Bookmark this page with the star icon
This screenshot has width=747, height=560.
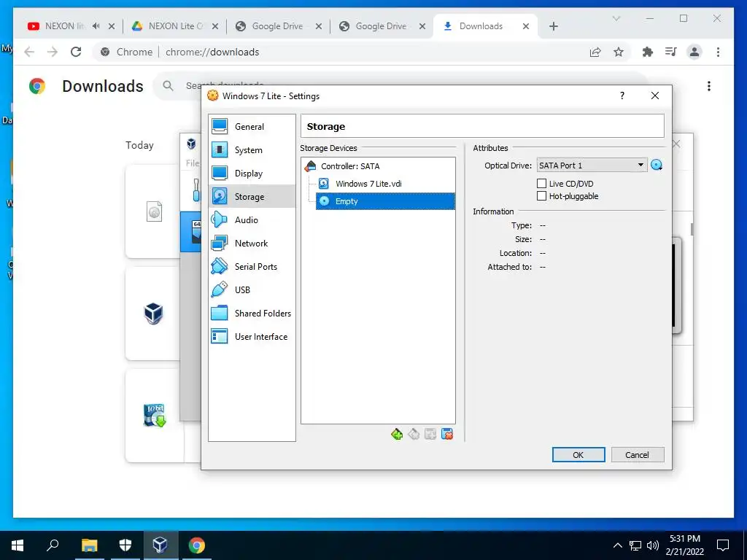[x=619, y=52]
